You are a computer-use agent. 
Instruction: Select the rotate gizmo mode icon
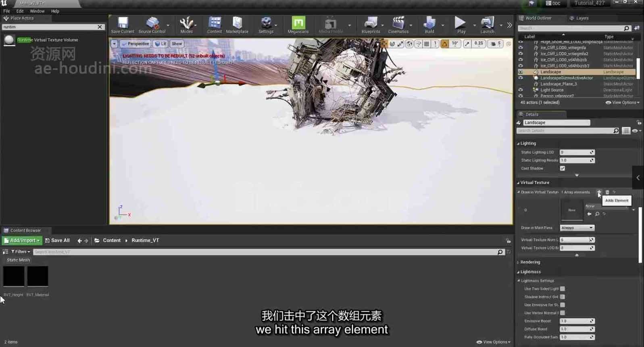tap(392, 44)
